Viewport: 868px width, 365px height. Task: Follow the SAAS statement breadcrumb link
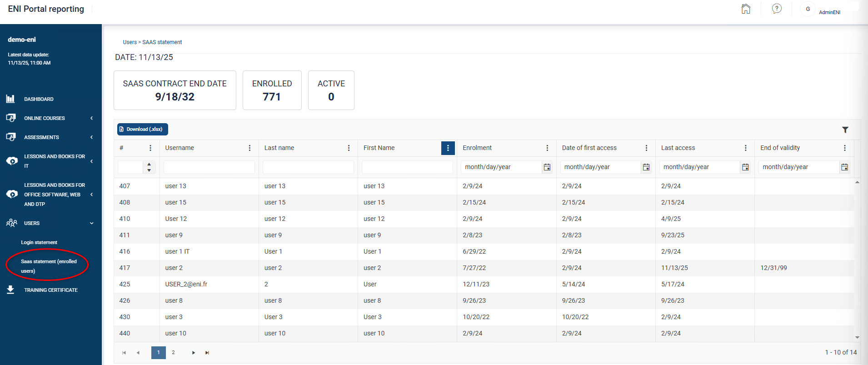pyautogui.click(x=162, y=42)
